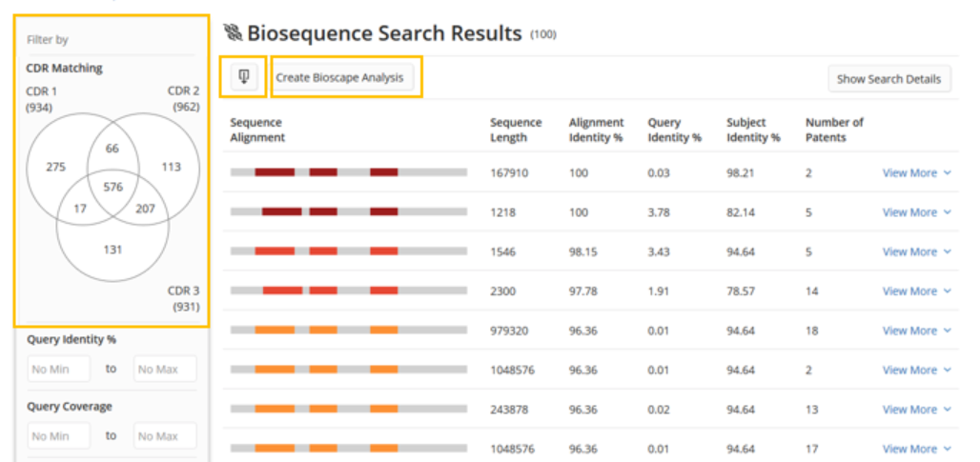The width and height of the screenshot is (980, 462).
Task: Select the 576 center Venn diagram region
Action: 113,187
